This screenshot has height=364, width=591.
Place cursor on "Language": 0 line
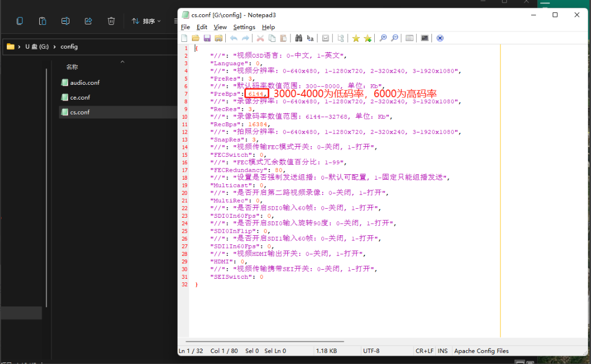click(x=235, y=63)
